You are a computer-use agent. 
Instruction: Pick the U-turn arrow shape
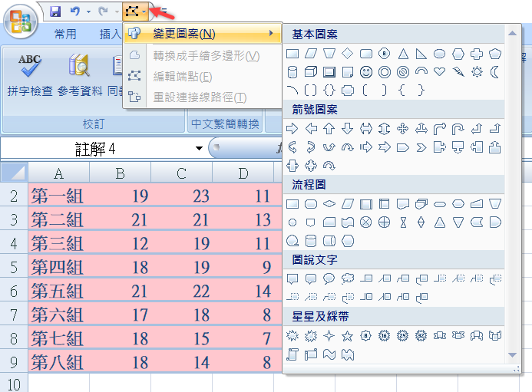[458, 129]
